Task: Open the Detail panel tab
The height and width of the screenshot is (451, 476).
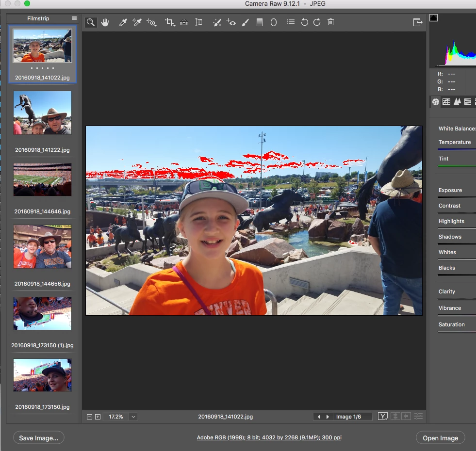Action: coord(457,102)
